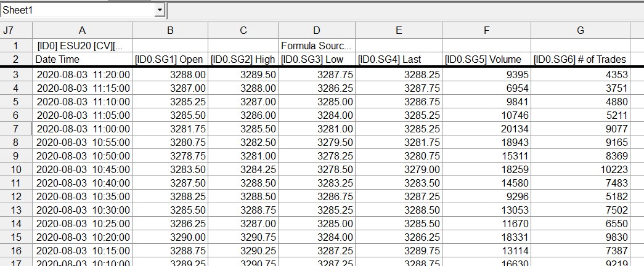Open the Sheet1 sheet selector dropdown arrow
The width and height of the screenshot is (644, 266).
tap(160, 10)
